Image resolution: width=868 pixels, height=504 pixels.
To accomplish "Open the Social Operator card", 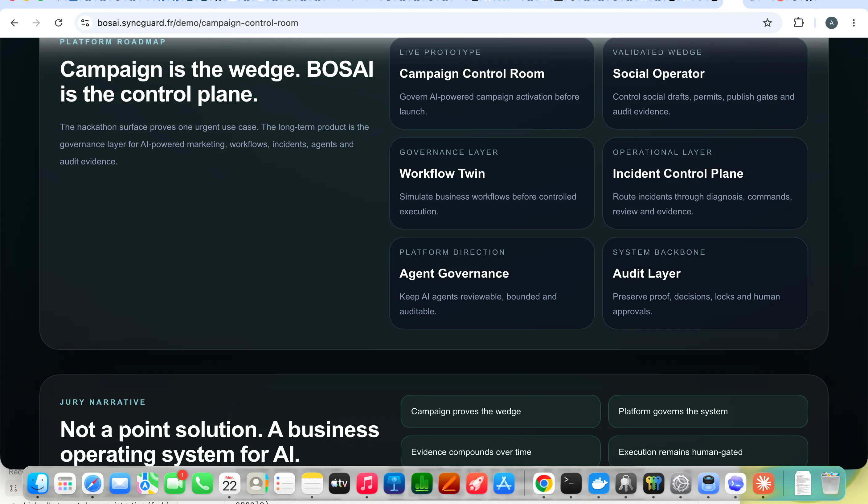I will pyautogui.click(x=705, y=83).
